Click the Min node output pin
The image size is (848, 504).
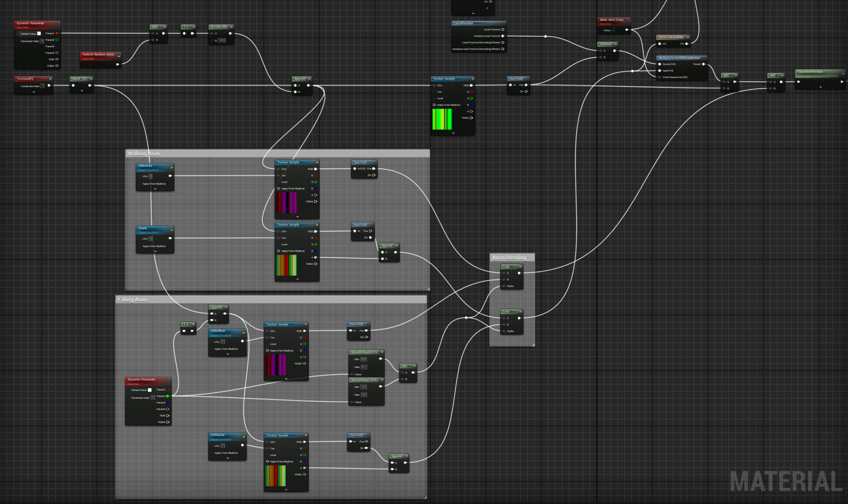[413, 372]
